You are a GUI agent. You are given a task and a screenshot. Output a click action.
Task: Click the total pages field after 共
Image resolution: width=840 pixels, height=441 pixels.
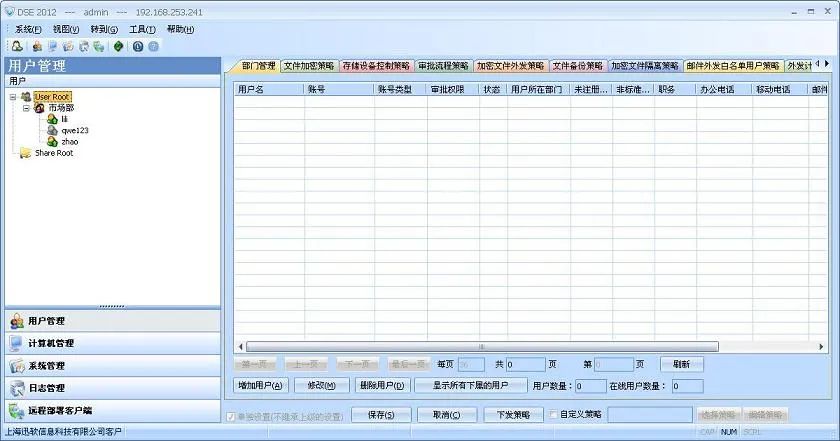(526, 365)
